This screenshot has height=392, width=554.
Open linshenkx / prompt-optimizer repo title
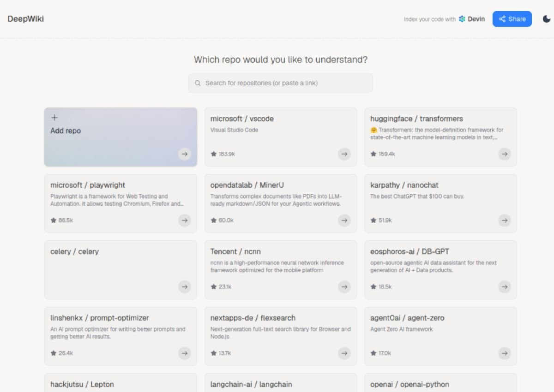point(100,318)
